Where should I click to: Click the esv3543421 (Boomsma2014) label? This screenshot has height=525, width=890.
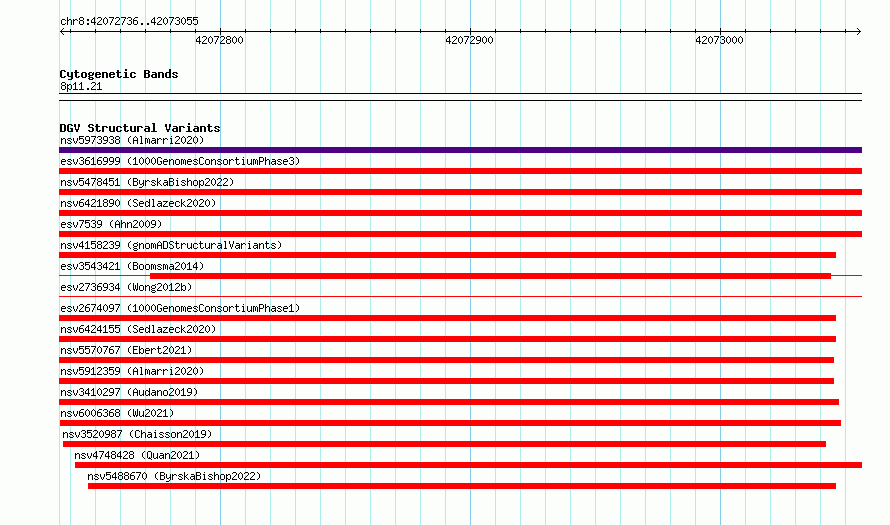[132, 266]
